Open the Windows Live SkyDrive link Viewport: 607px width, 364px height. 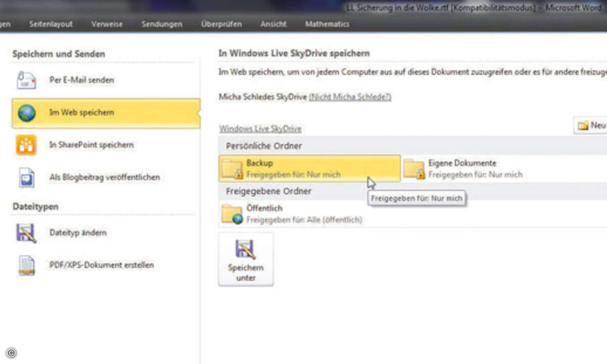tap(260, 129)
